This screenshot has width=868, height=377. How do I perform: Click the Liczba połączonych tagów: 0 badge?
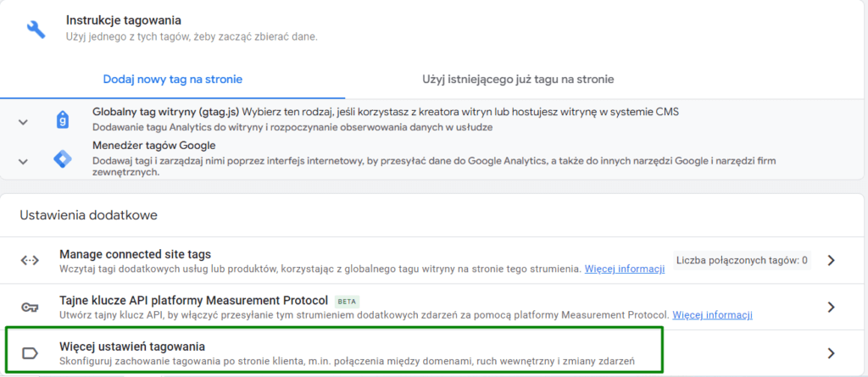741,260
